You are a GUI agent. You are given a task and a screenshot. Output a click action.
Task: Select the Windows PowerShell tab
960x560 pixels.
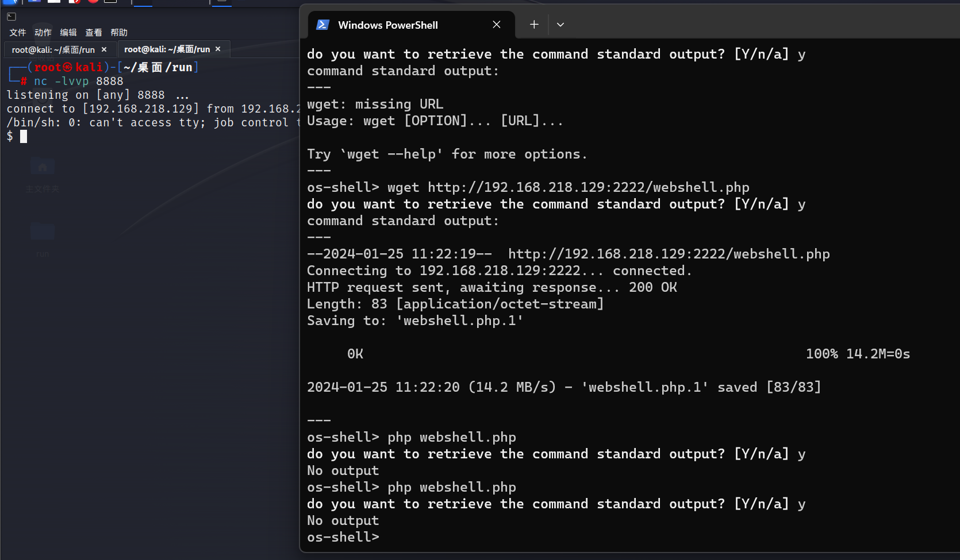tap(412, 25)
